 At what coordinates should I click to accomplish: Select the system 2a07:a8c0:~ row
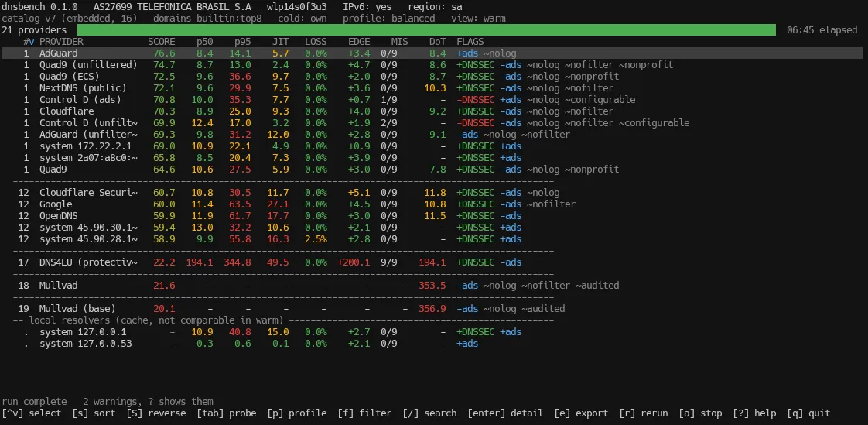coord(432,158)
